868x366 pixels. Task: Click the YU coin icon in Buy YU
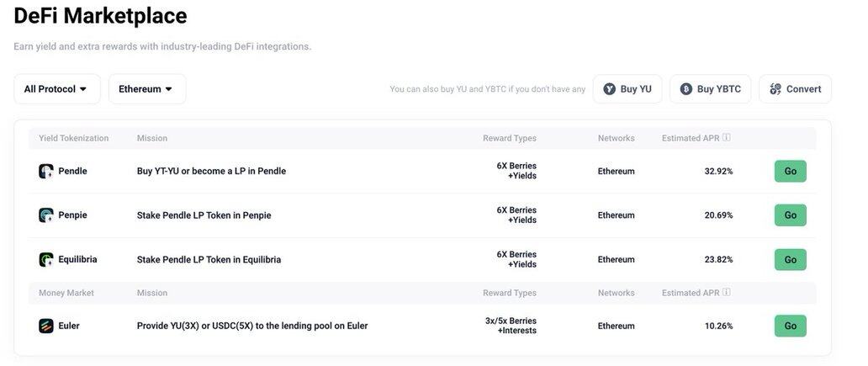tap(610, 89)
